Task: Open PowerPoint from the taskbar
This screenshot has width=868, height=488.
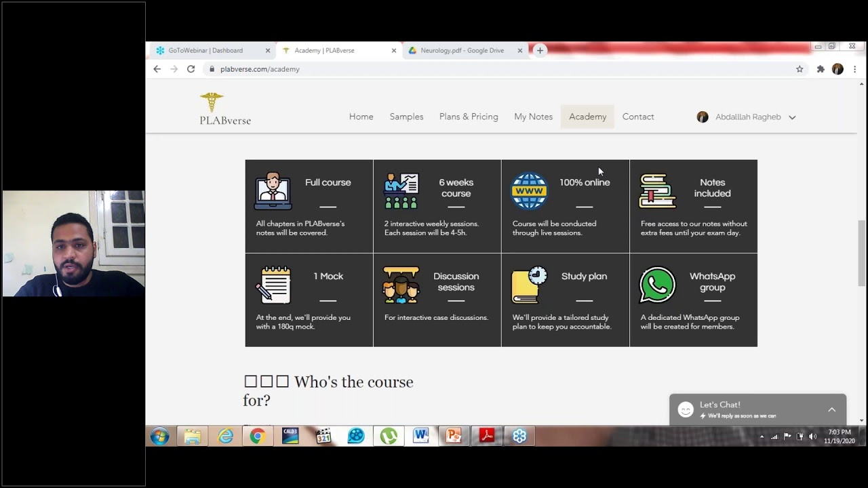Action: point(454,436)
